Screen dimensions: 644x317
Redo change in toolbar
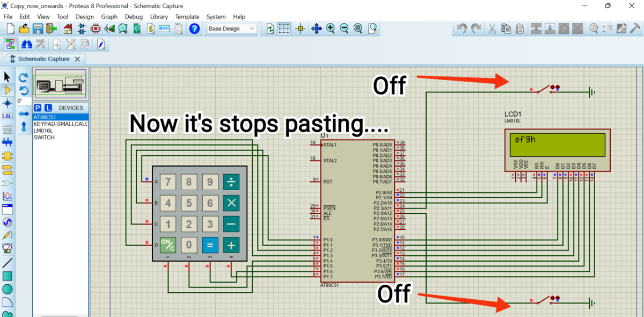coord(476,28)
